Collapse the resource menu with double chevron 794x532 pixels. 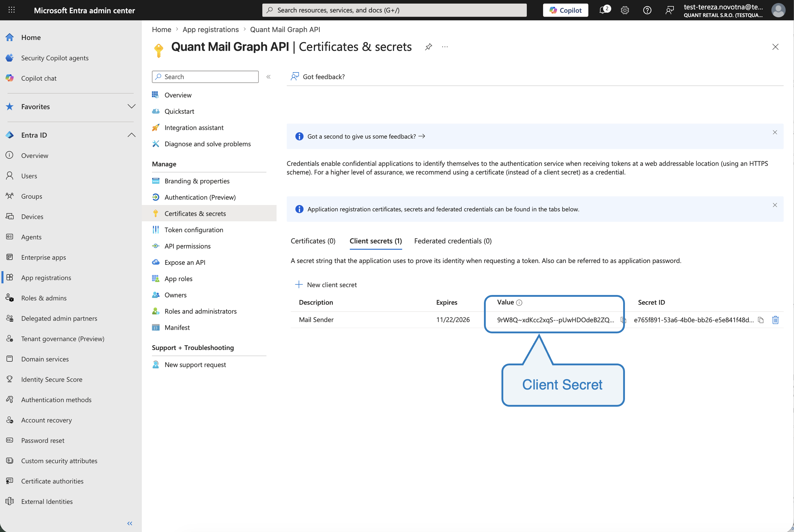coord(268,77)
